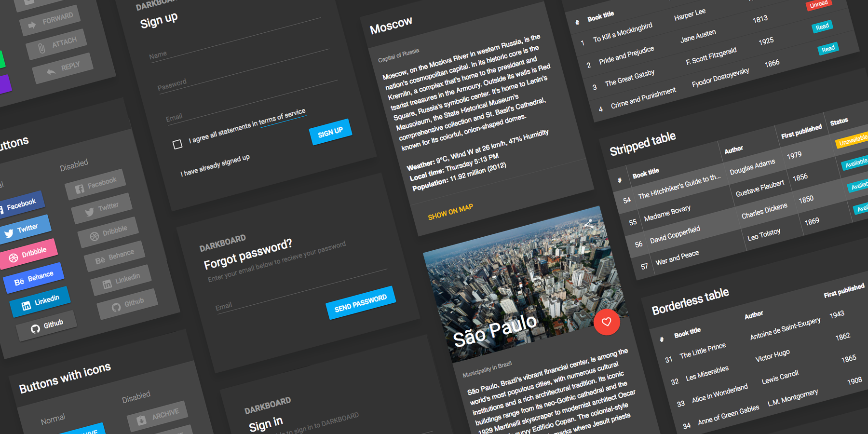The image size is (868, 434).
Task: Click the orange Unavailable badge
Action: click(852, 140)
